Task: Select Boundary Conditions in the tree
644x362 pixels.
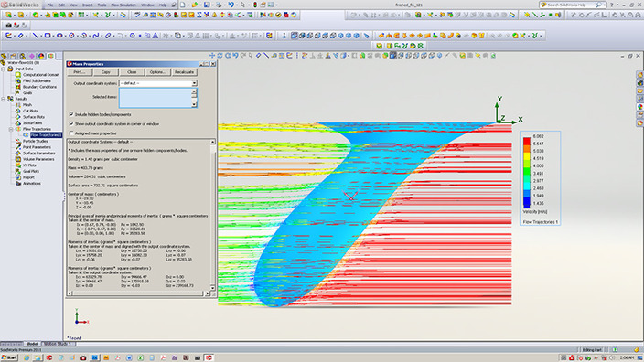Action: click(x=39, y=87)
